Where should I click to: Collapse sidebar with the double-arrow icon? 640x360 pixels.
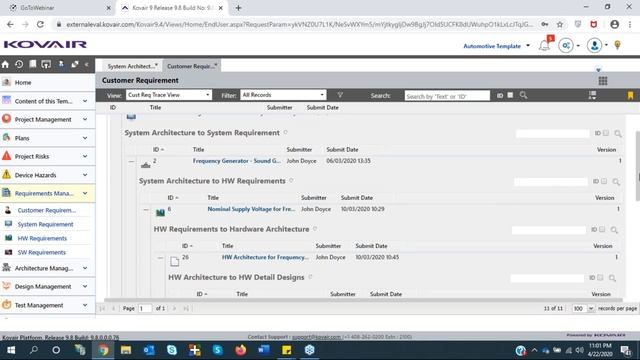87,64
